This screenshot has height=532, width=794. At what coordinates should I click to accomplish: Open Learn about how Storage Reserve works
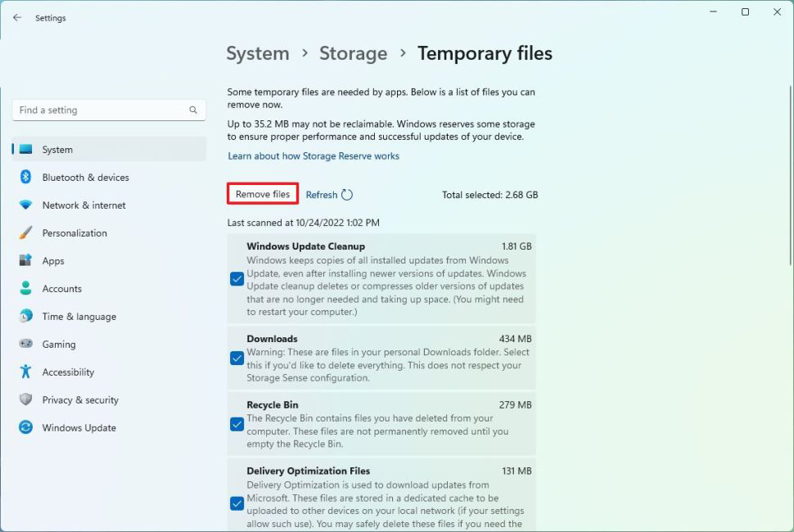click(x=314, y=156)
